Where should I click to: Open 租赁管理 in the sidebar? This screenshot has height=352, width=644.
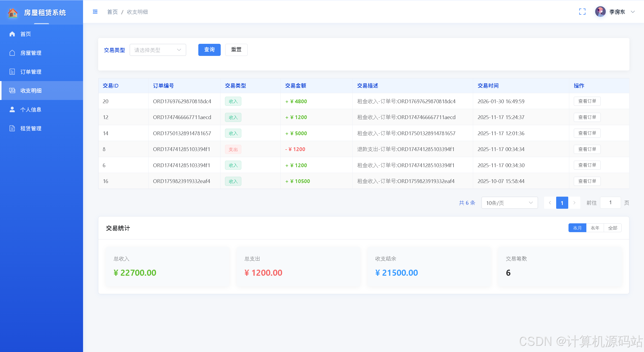(31, 128)
